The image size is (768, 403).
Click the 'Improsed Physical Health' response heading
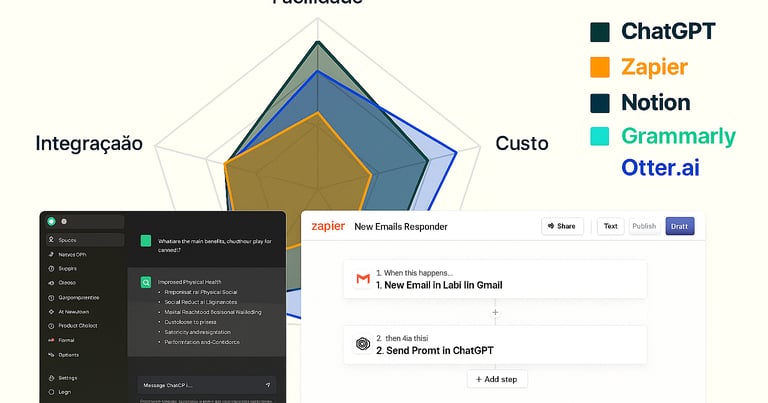pos(189,282)
